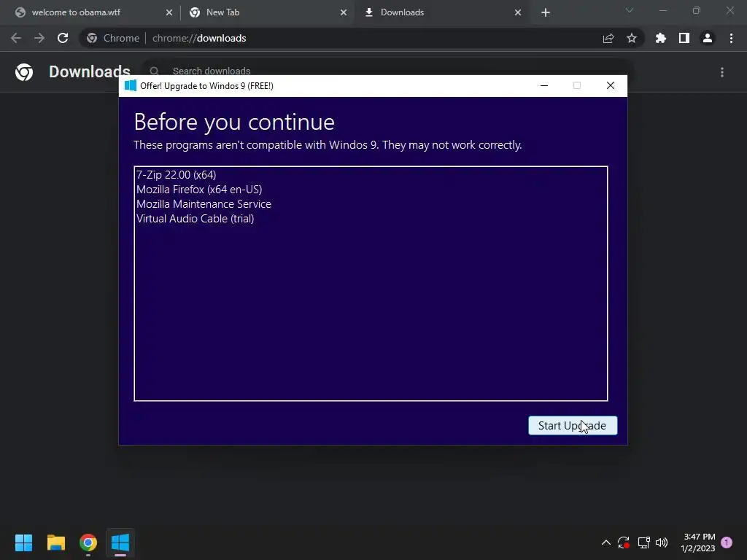The width and height of the screenshot is (747, 560).
Task: Close the Downloads tab
Action: 518,12
